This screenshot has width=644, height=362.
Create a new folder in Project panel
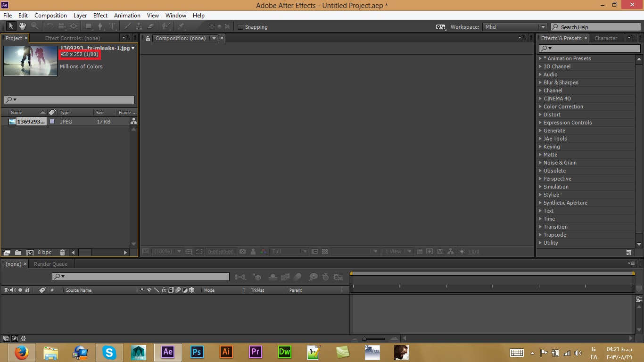tap(18, 253)
